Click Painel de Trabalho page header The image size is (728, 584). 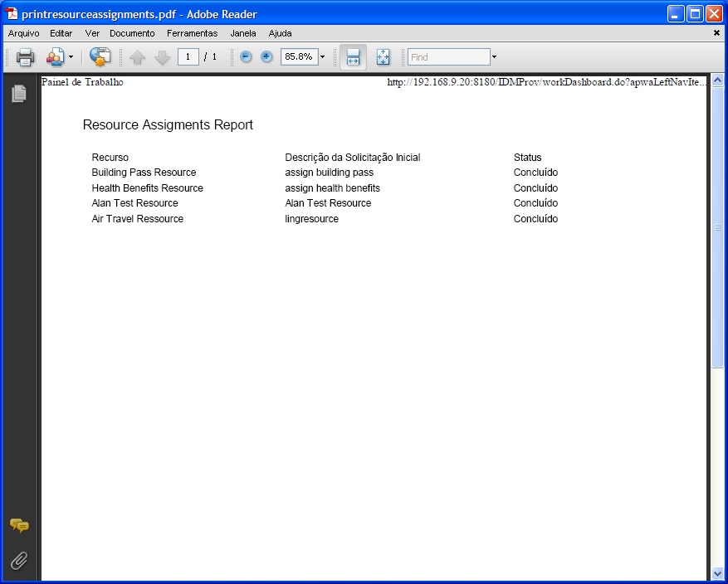[82, 82]
